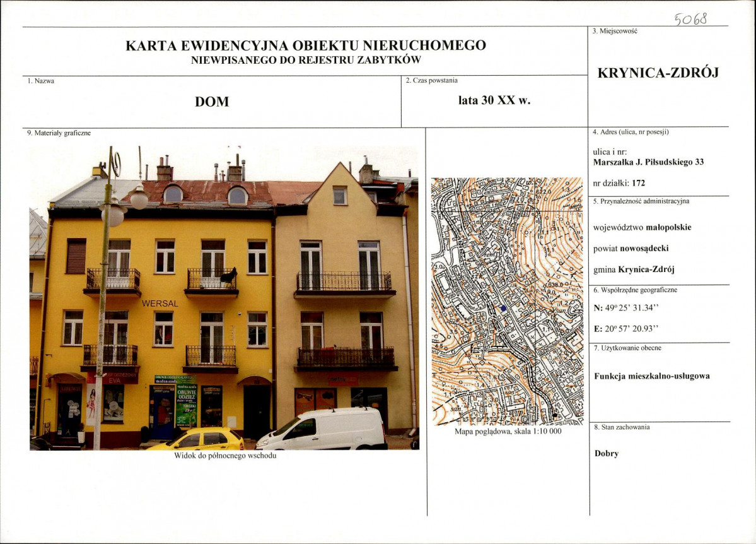This screenshot has width=756, height=544.
Task: Click the white van in the photo
Action: 321,428
